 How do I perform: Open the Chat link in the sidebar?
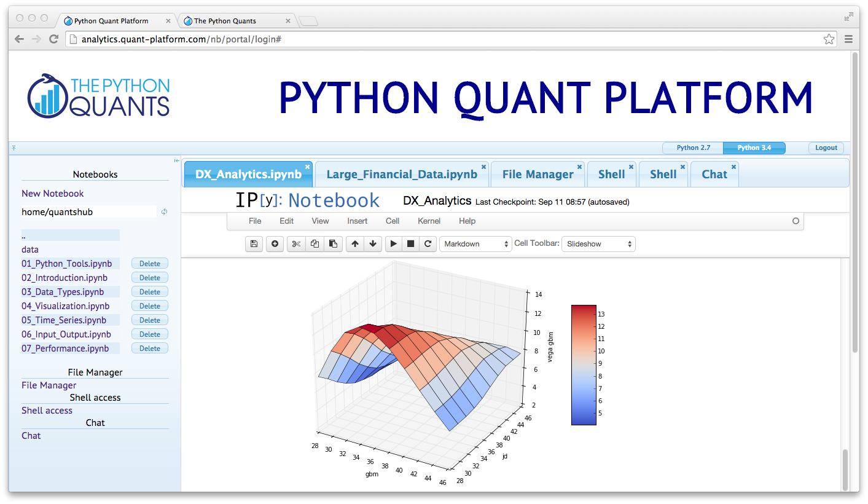pos(31,436)
